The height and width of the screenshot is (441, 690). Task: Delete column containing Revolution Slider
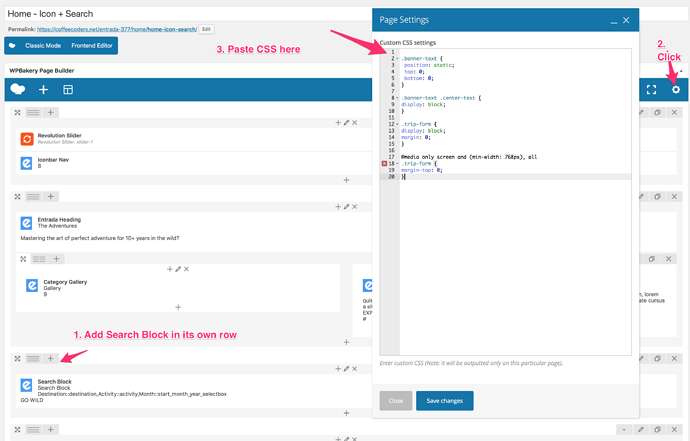[x=355, y=123]
